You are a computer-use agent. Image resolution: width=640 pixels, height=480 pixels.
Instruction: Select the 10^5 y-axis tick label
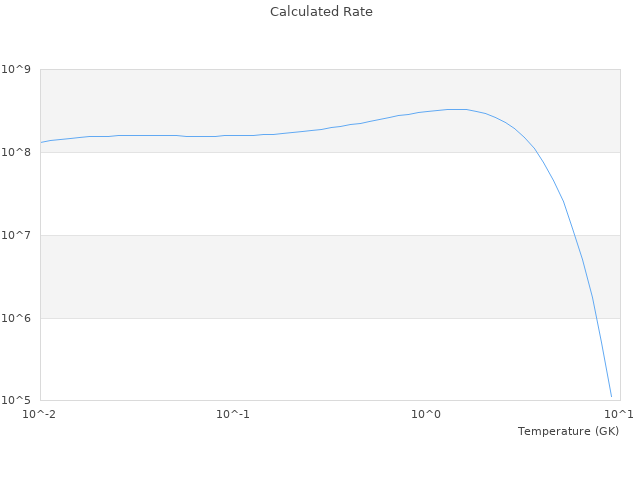pos(18,400)
